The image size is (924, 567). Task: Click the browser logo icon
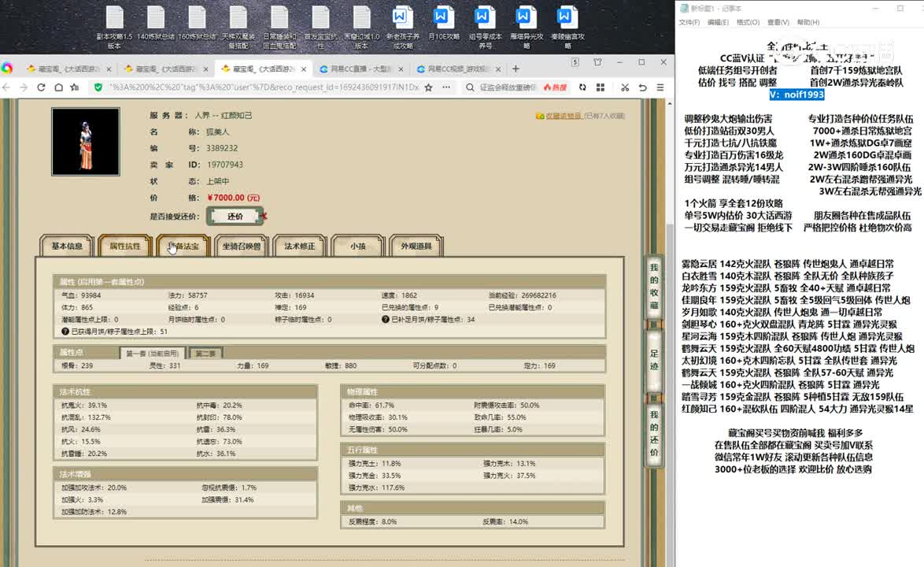7,69
